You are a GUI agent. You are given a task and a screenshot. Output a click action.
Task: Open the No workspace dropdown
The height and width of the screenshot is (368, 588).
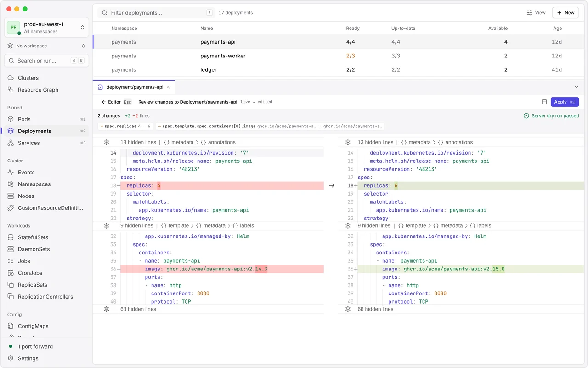[x=46, y=46]
